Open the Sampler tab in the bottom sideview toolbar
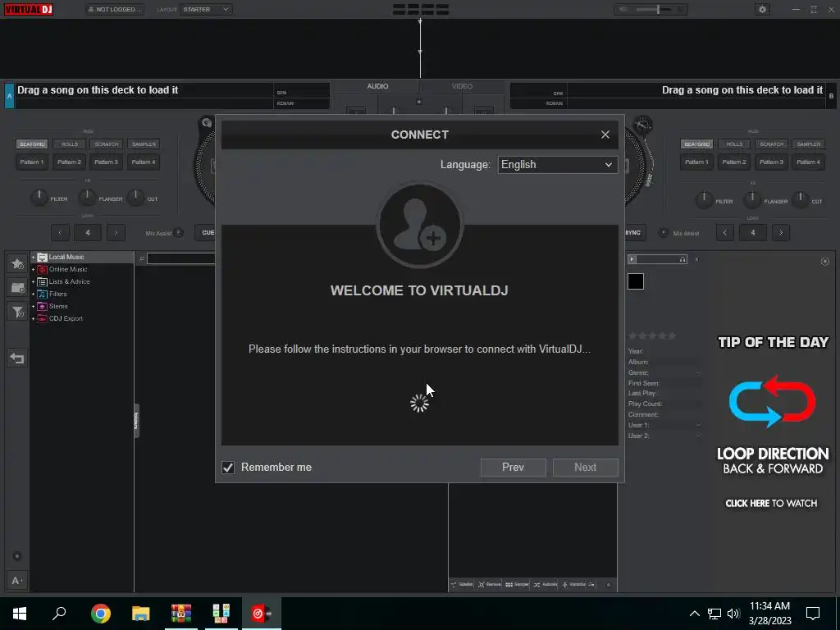Image resolution: width=840 pixels, height=630 pixels. pyautogui.click(x=517, y=584)
